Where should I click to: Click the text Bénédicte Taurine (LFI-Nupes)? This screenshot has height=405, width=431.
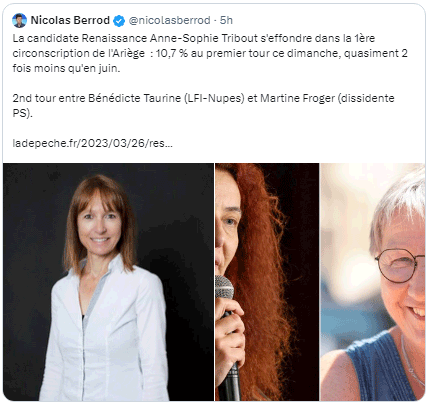coord(166,98)
